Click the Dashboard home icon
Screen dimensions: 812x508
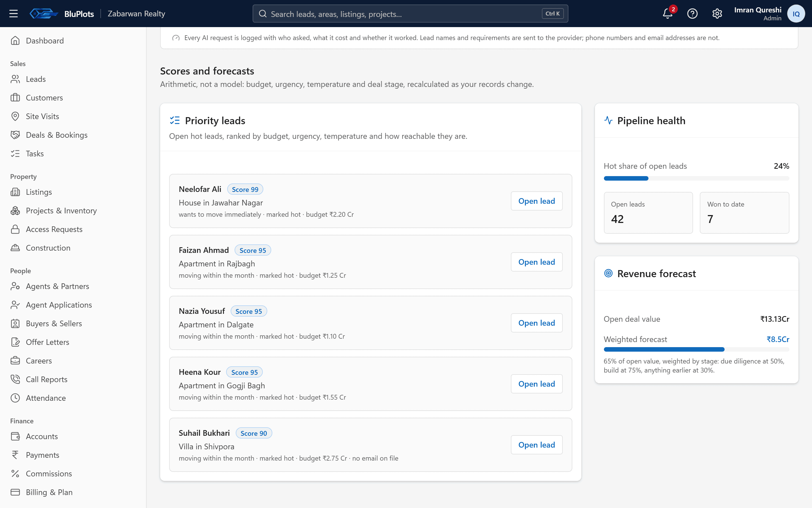pyautogui.click(x=15, y=41)
